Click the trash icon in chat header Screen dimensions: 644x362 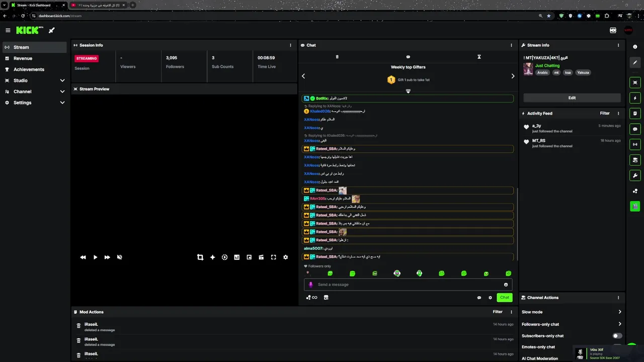pyautogui.click(x=337, y=57)
